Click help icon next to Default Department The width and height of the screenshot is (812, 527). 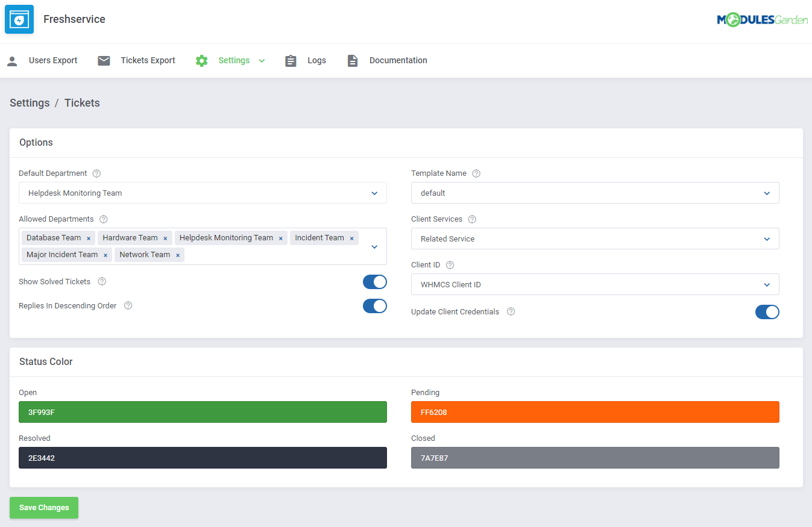click(96, 173)
